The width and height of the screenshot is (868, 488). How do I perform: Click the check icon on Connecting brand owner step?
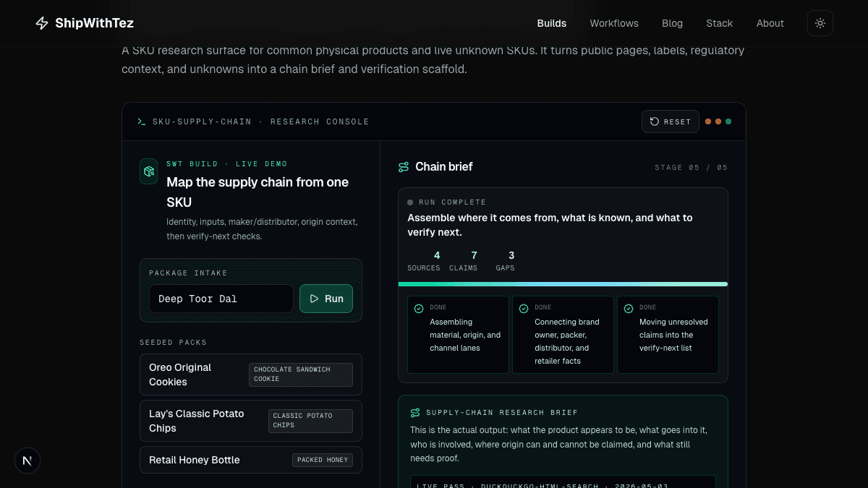524,309
